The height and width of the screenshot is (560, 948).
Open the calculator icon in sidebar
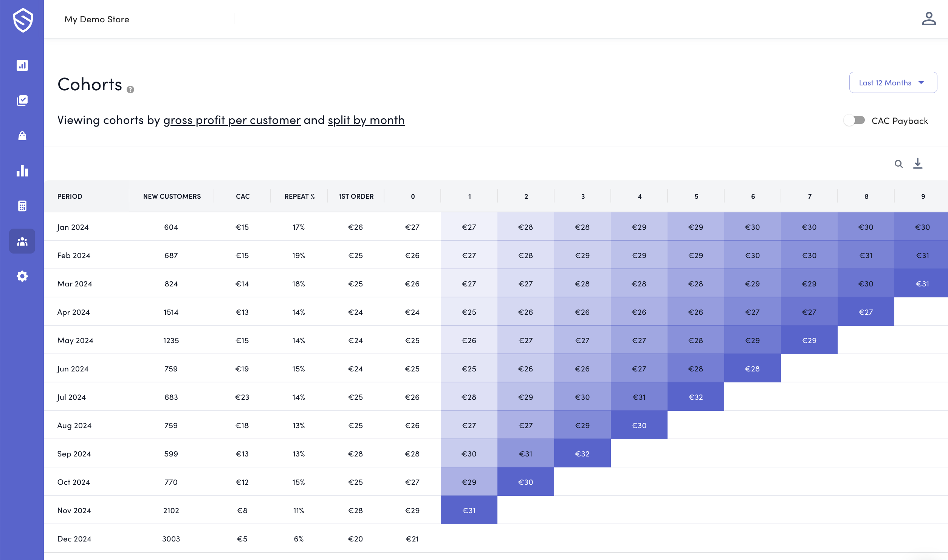pyautogui.click(x=22, y=206)
